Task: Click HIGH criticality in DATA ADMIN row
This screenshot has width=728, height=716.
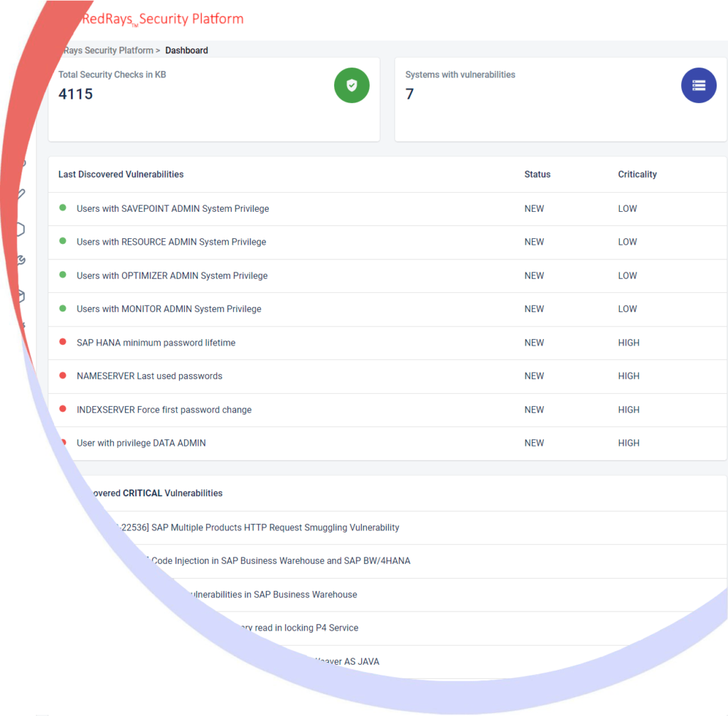Action: 628,443
